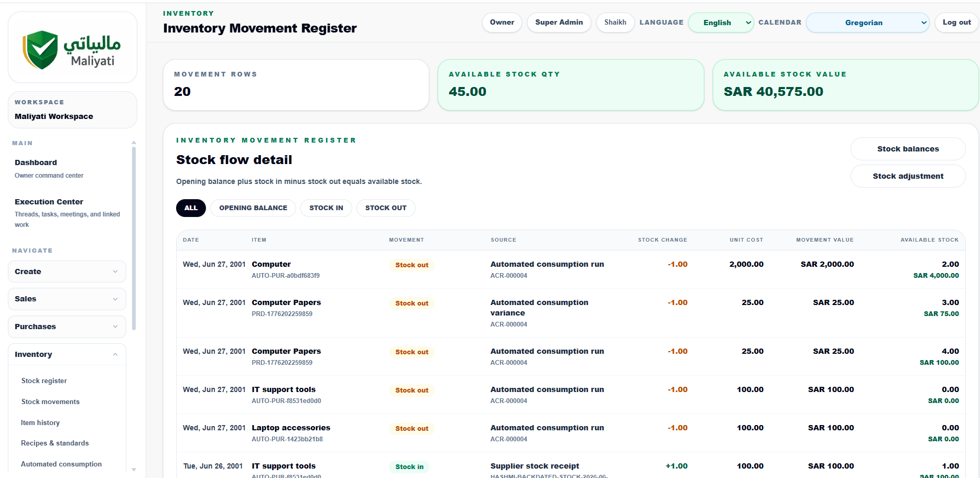Collapse the Inventory section

67,354
